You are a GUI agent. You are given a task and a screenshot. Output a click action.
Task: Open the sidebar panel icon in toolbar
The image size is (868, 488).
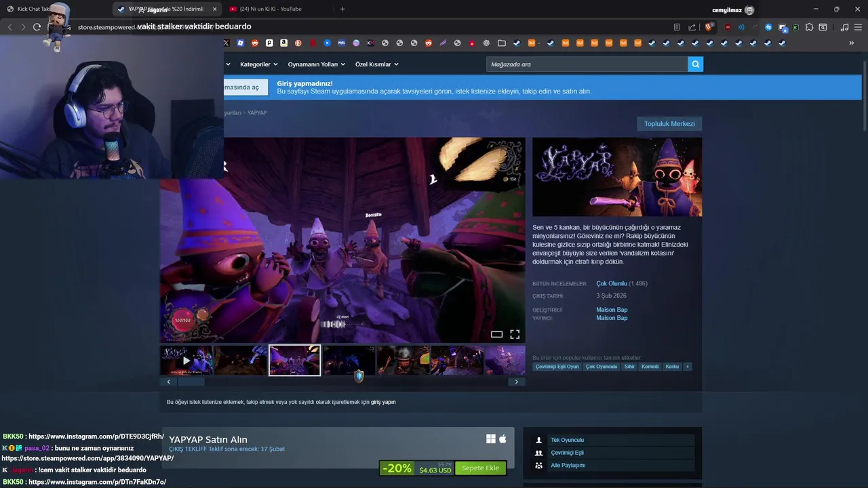tap(823, 27)
